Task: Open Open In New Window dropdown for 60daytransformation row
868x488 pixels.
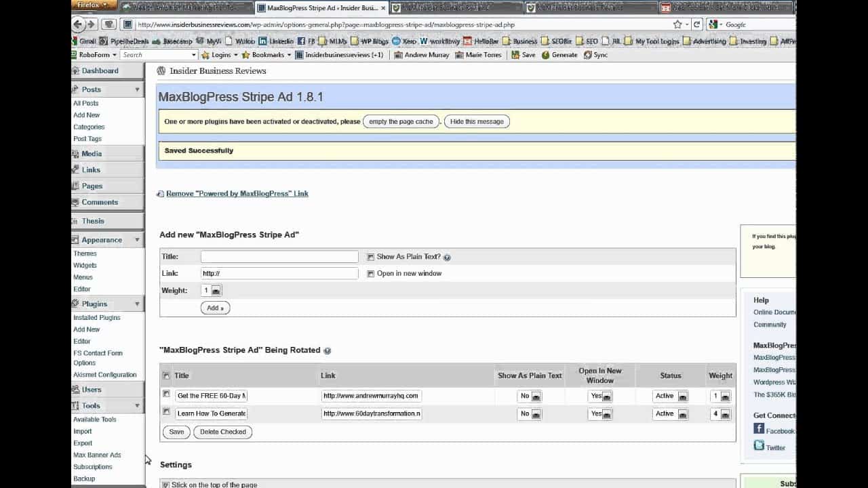Action: (601, 413)
